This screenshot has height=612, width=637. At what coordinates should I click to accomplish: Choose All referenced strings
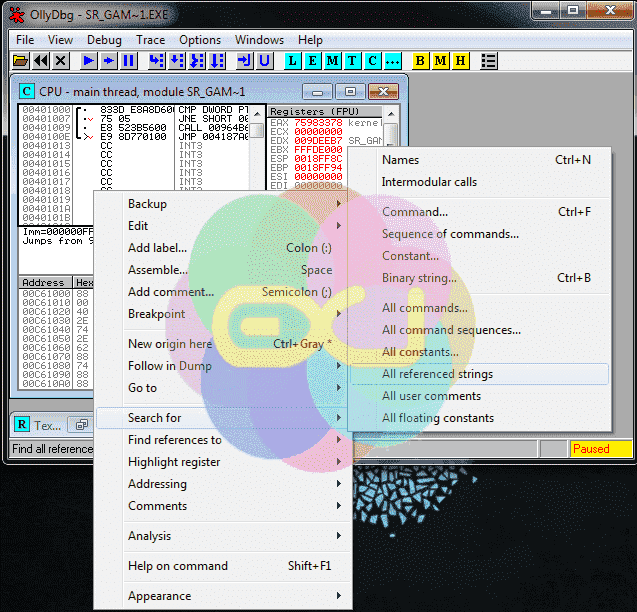click(480, 374)
